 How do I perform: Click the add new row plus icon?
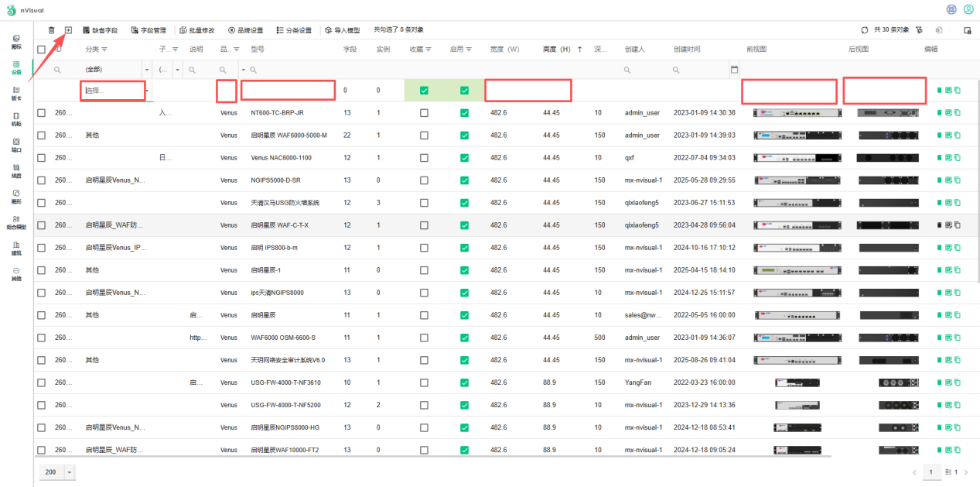68,30
